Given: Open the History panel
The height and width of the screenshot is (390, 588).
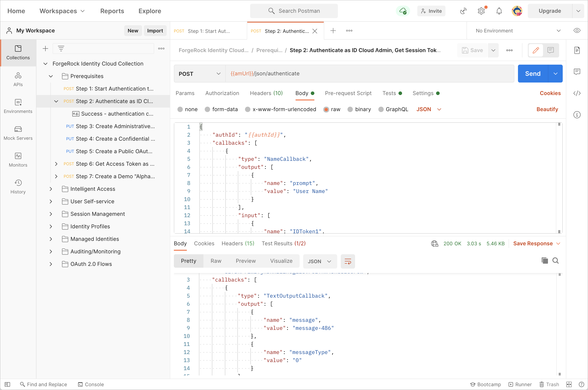Looking at the screenshot, I should [x=18, y=186].
